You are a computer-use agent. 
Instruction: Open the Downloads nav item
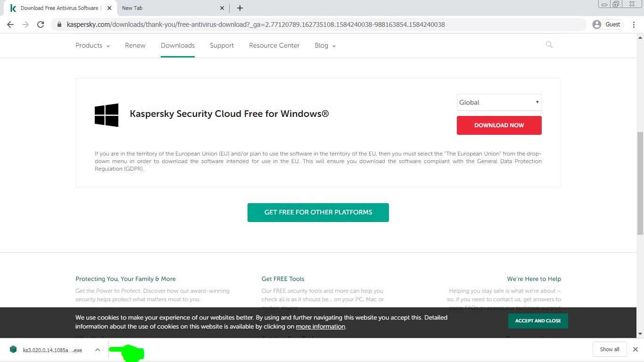tap(178, 46)
